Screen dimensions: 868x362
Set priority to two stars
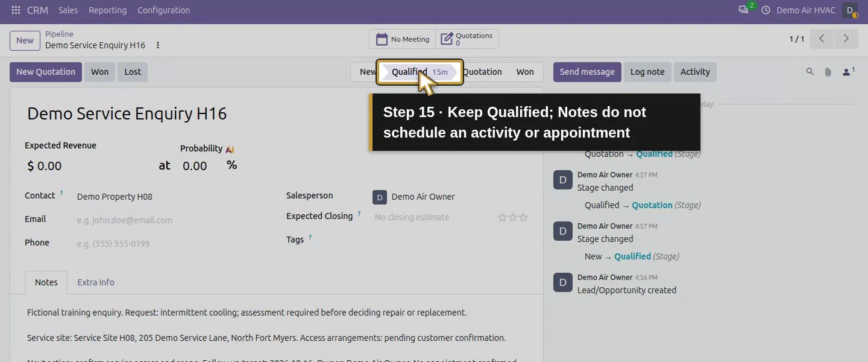tap(512, 217)
